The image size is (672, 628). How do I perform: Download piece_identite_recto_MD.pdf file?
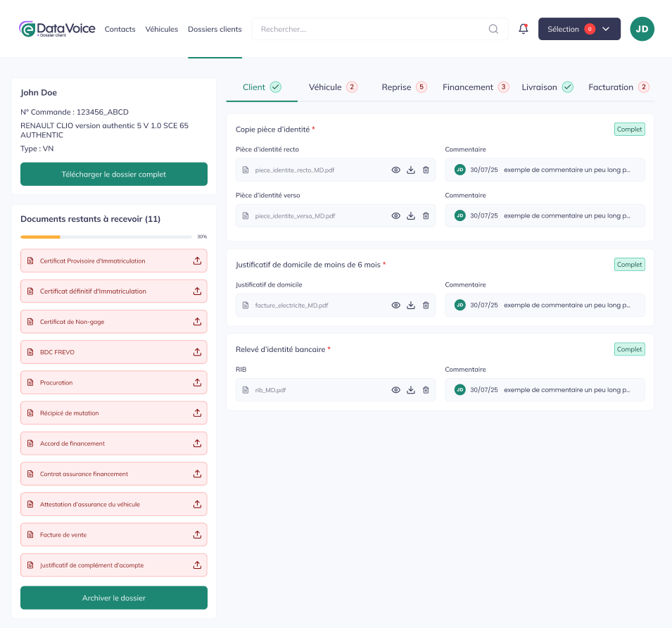pyautogui.click(x=411, y=170)
